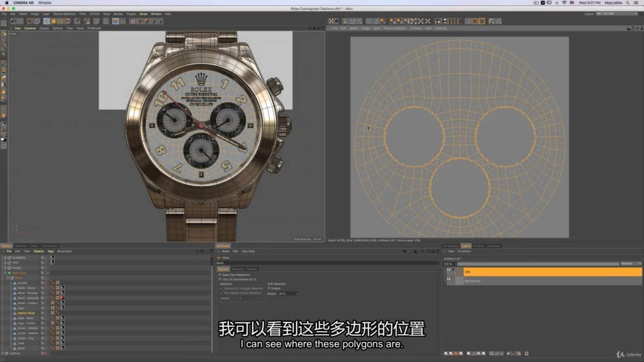Select the Interior Panel object
This screenshot has height=362, width=644.
(26, 313)
